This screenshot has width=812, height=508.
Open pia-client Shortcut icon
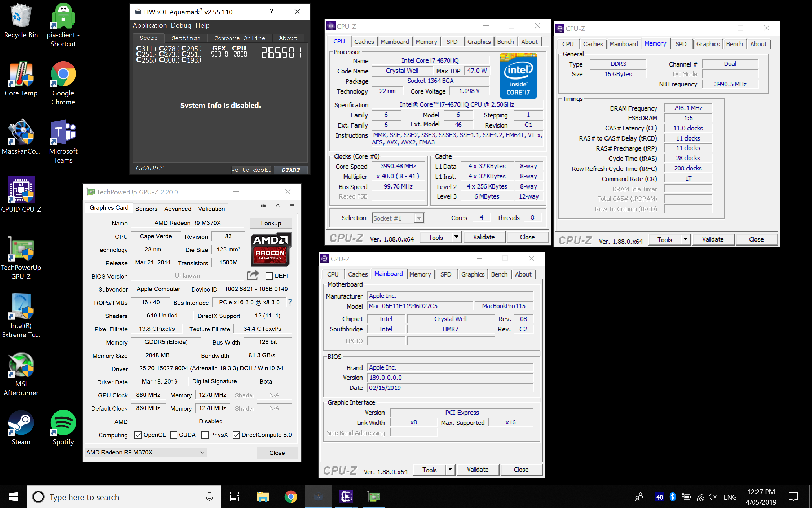point(63,25)
